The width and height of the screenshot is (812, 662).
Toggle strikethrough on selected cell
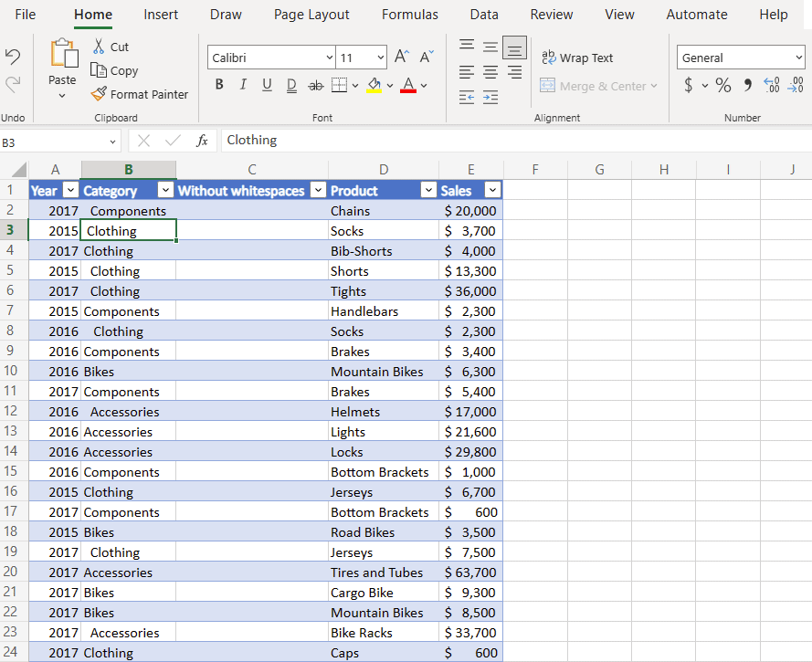pos(315,84)
